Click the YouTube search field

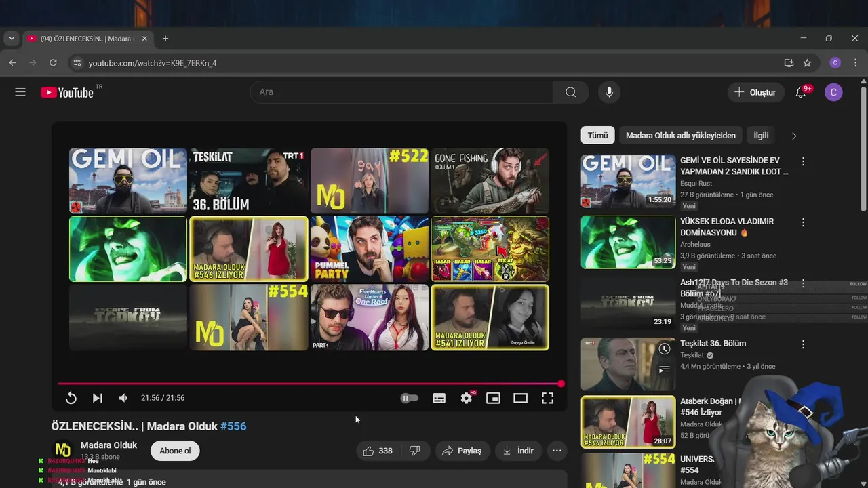click(401, 92)
